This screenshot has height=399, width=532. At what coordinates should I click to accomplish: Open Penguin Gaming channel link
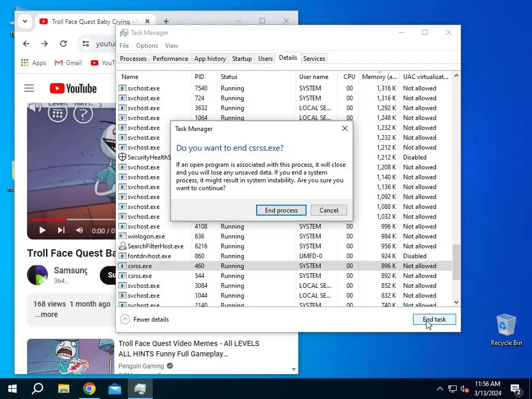(x=141, y=366)
